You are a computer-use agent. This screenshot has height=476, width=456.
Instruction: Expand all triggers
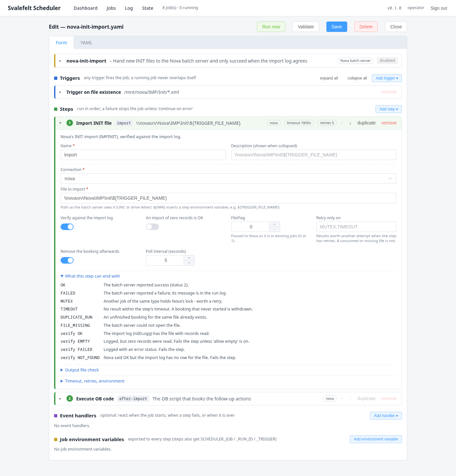[329, 78]
